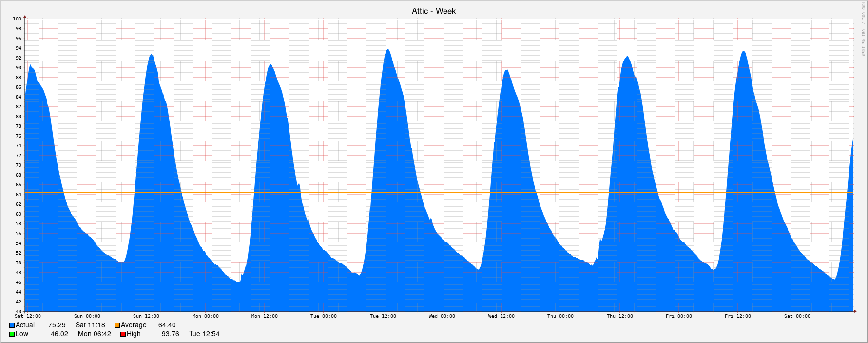This screenshot has width=868, height=343.
Task: Click the 'Fri 00:00' x-axis label
Action: [678, 316]
